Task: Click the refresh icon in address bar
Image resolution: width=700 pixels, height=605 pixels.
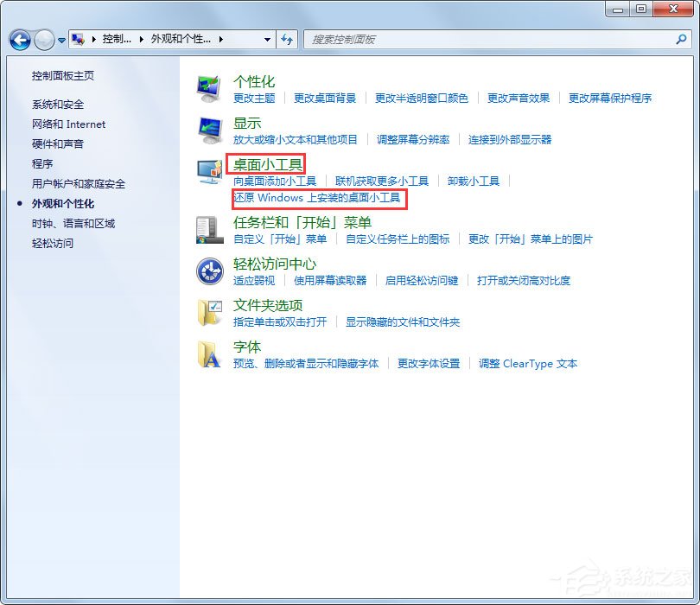Action: pos(288,39)
